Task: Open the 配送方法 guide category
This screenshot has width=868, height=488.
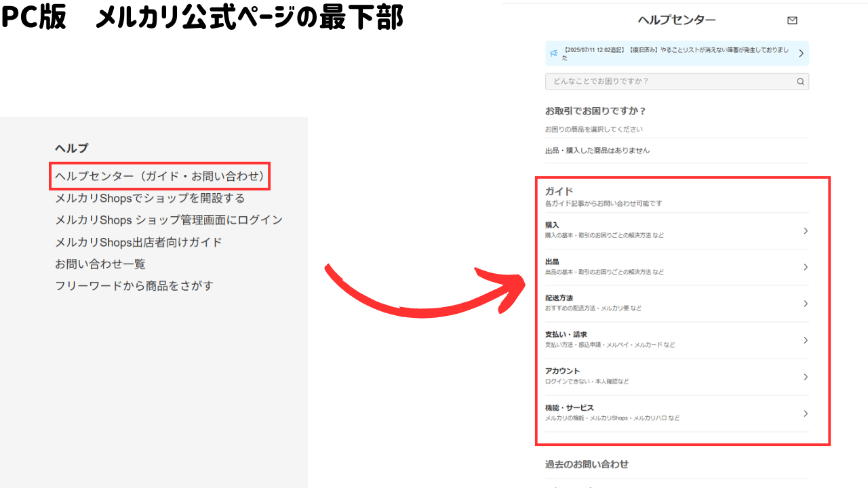Action: (x=677, y=304)
